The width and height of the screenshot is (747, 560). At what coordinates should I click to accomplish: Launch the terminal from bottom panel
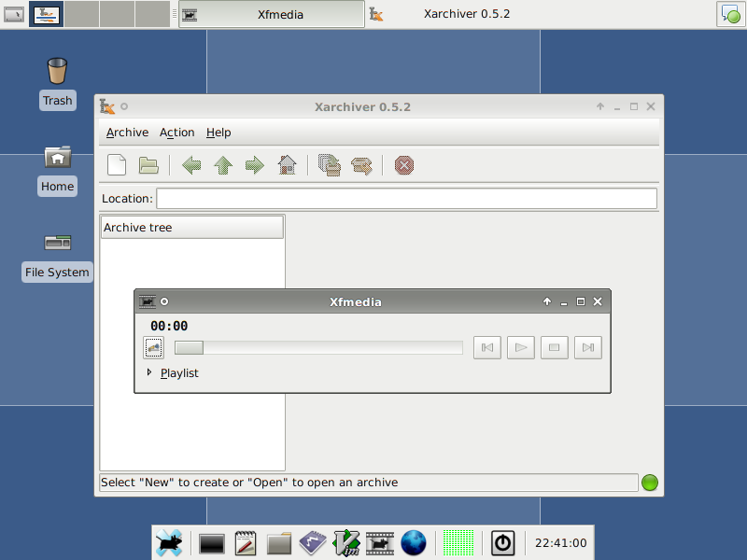tap(212, 543)
